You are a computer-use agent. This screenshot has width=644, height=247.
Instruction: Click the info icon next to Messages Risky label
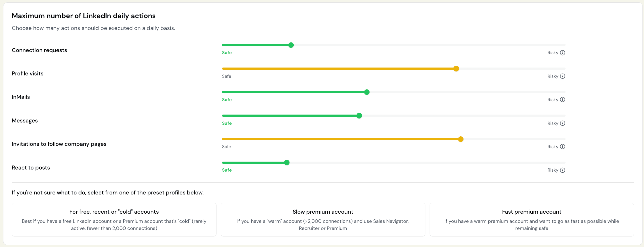562,123
